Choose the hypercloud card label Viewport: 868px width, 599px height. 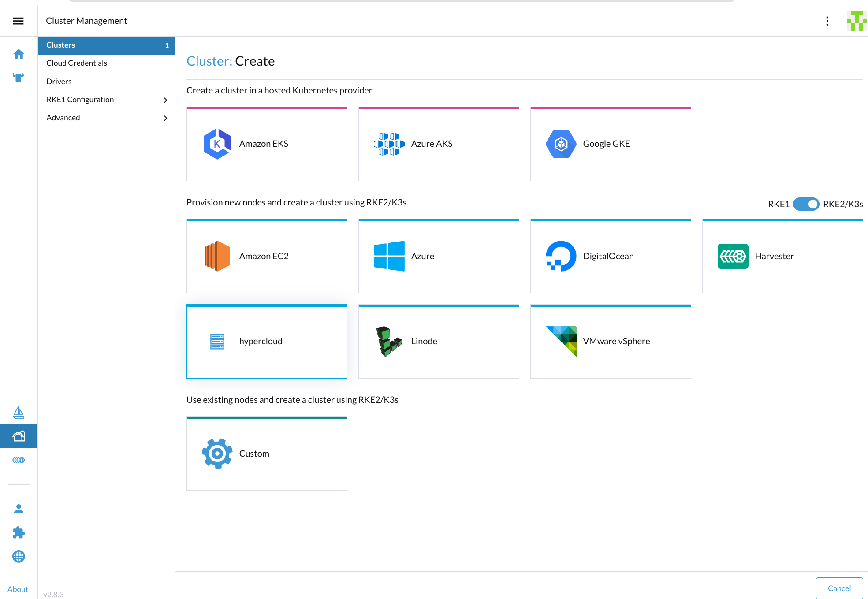(261, 341)
